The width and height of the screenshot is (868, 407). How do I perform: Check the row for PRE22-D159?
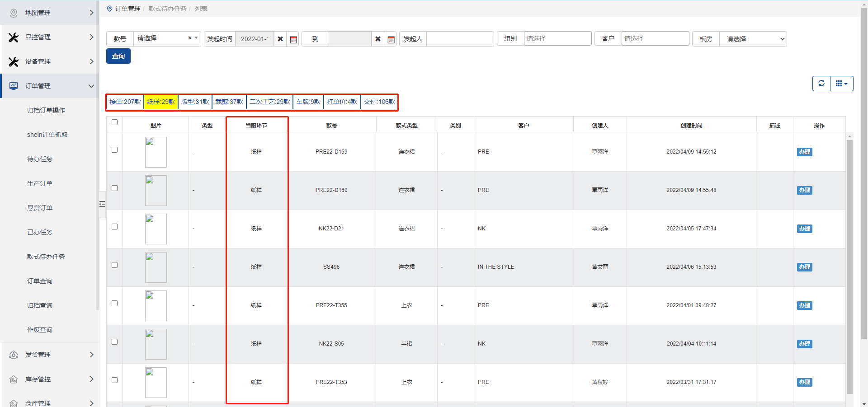[x=114, y=150]
